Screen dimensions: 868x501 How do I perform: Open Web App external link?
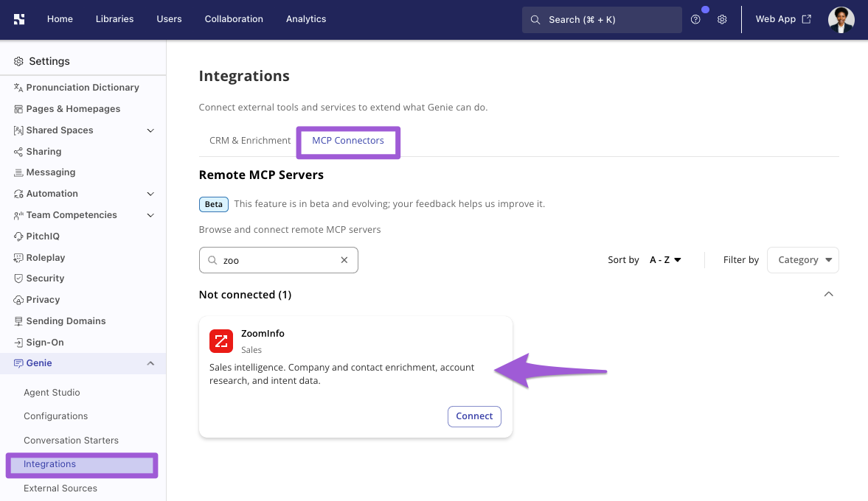pos(783,19)
